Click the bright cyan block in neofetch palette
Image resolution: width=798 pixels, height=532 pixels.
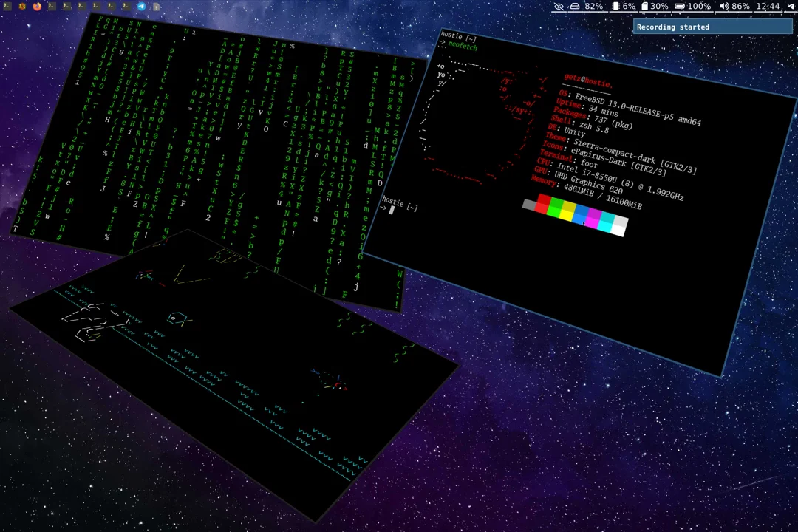pyautogui.click(x=607, y=222)
